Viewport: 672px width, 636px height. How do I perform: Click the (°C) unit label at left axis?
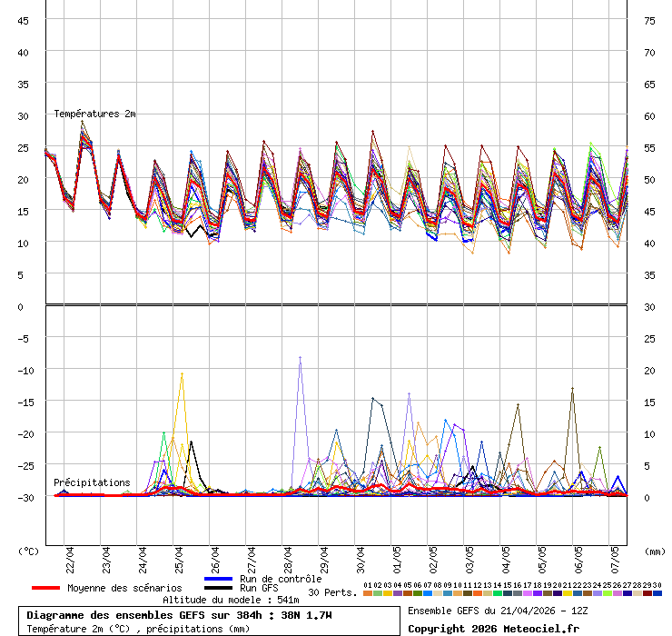coord(29,551)
